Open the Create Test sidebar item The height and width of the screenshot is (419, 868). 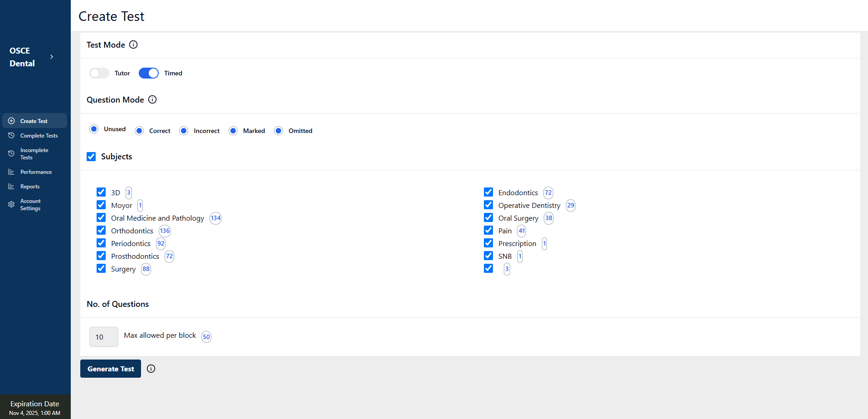[x=35, y=121]
